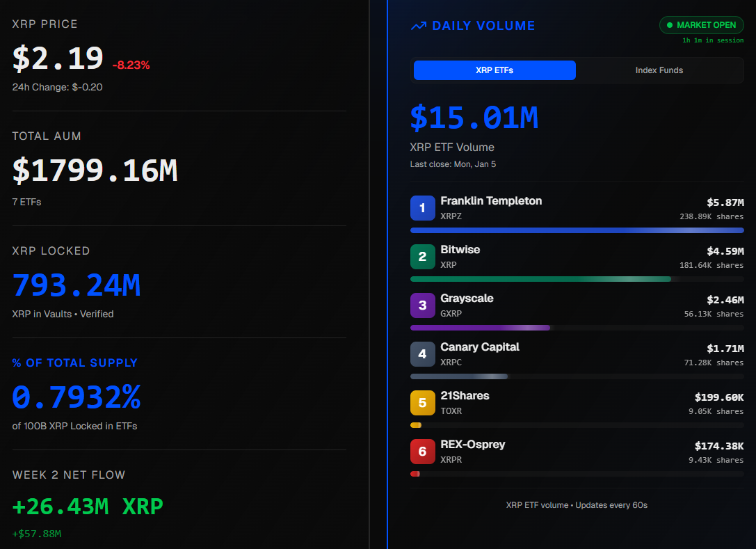Switch to the Index Funds tab
The image size is (756, 549).
coord(659,70)
